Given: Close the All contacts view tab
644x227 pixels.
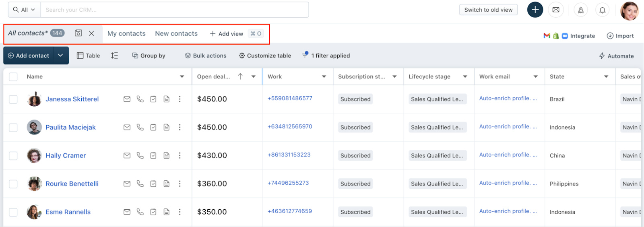Looking at the screenshot, I should pyautogui.click(x=92, y=33).
